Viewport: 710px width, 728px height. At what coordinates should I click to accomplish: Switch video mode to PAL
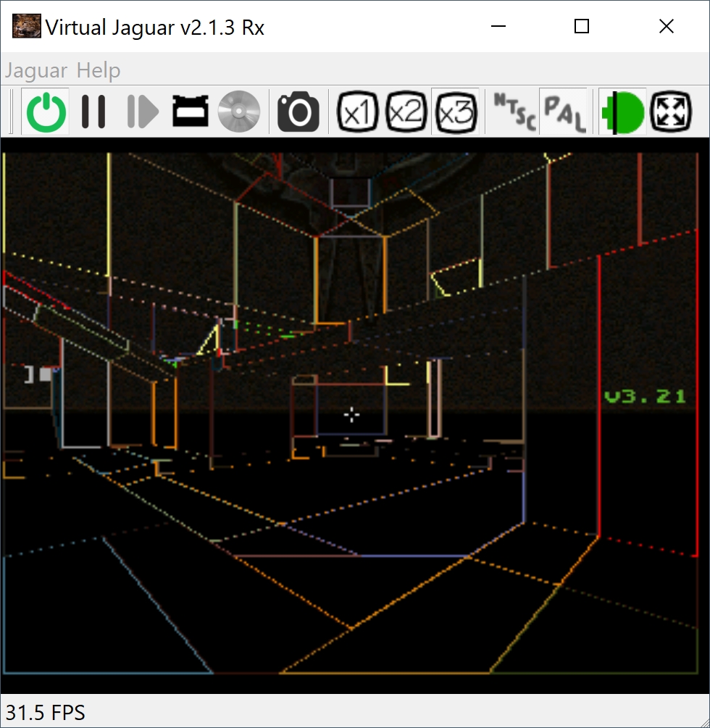tap(563, 112)
